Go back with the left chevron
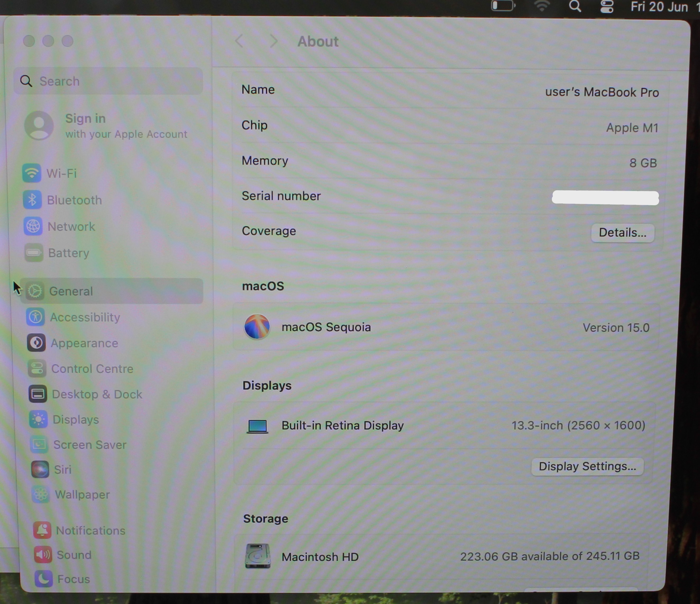700x604 pixels. 239,41
